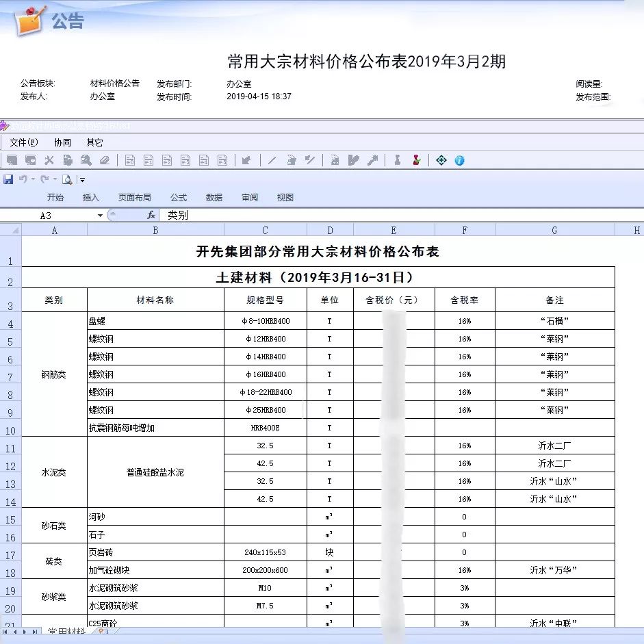Click the thin pen line toolbar icon
The height and width of the screenshot is (644, 644).
click(x=272, y=160)
